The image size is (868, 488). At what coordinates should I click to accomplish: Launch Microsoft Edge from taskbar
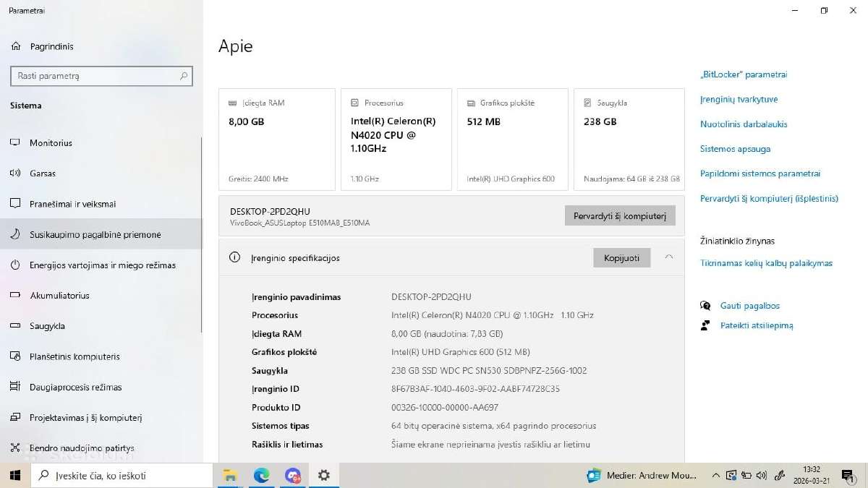261,475
